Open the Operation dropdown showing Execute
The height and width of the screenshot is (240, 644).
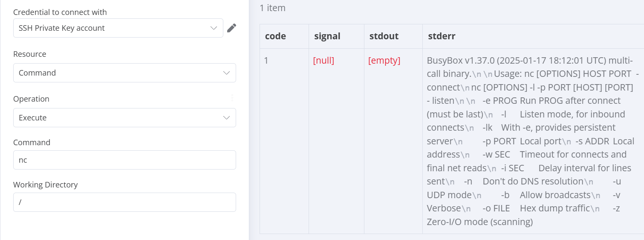tap(124, 118)
